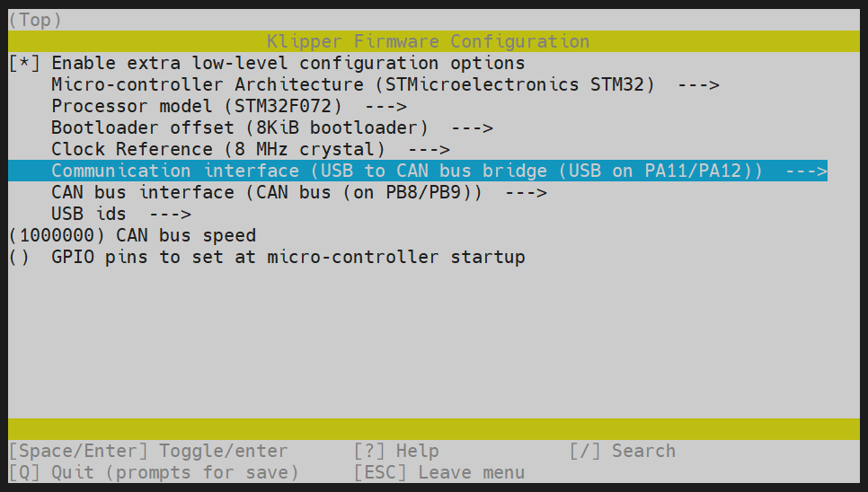Click the [Q] Quit shortcut
868x492 pixels.
[x=153, y=472]
